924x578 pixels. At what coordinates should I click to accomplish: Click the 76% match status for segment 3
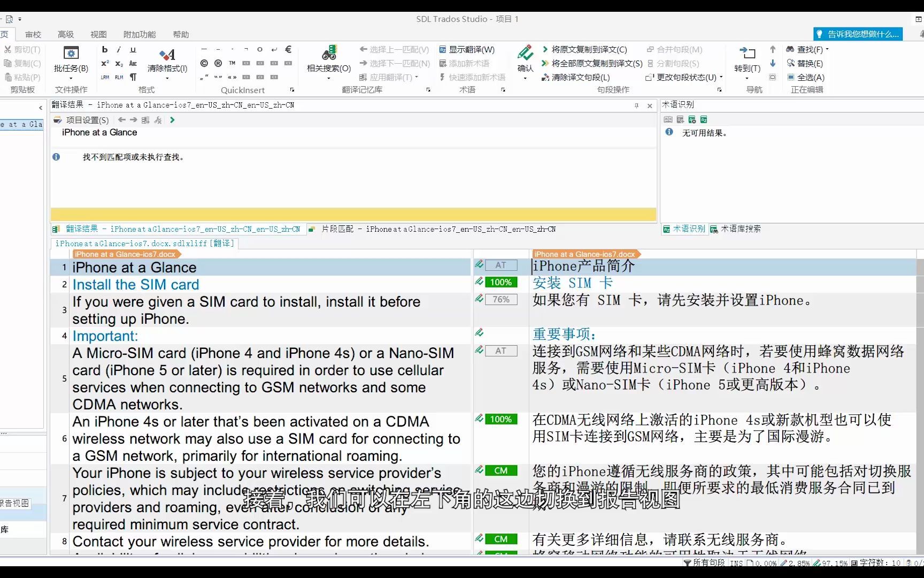(501, 300)
